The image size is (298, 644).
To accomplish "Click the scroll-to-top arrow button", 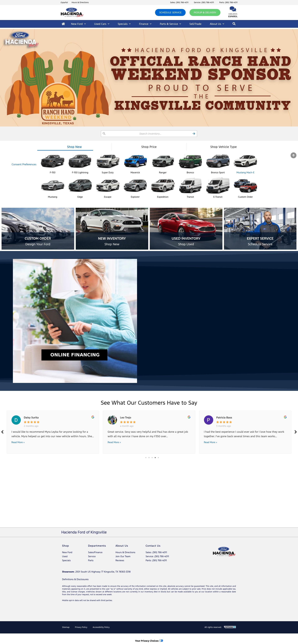I will 293,155.
